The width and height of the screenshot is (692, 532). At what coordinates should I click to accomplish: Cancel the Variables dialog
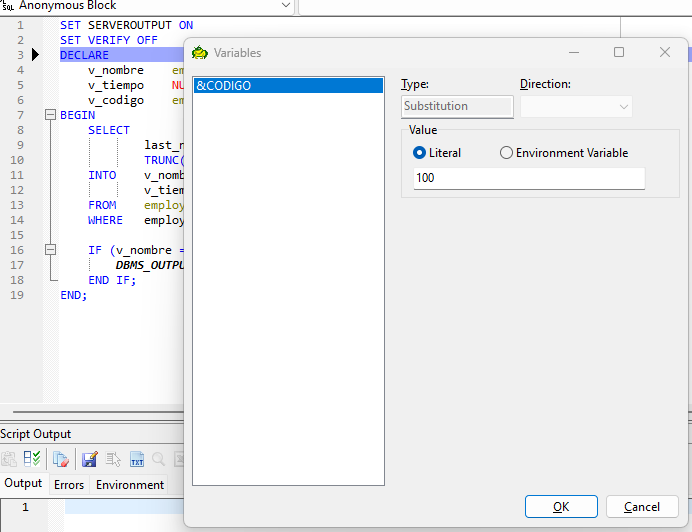tap(641, 507)
